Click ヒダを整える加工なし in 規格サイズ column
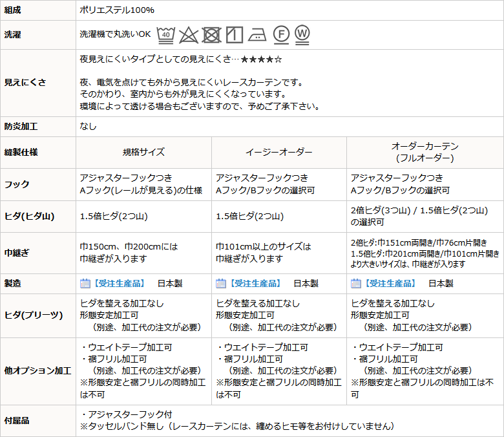The height and width of the screenshot is (437, 504). (x=122, y=303)
